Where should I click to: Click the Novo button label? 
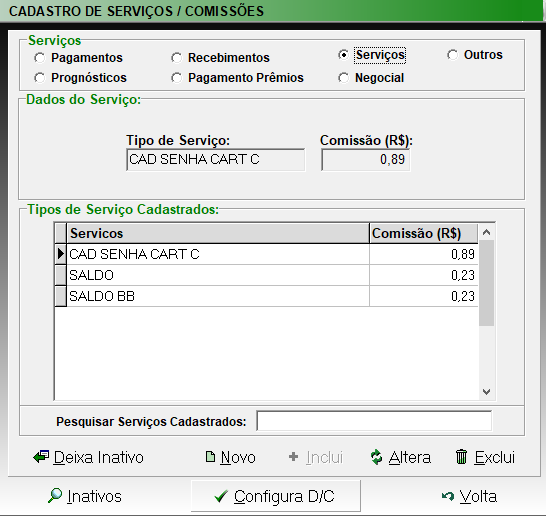[238, 457]
